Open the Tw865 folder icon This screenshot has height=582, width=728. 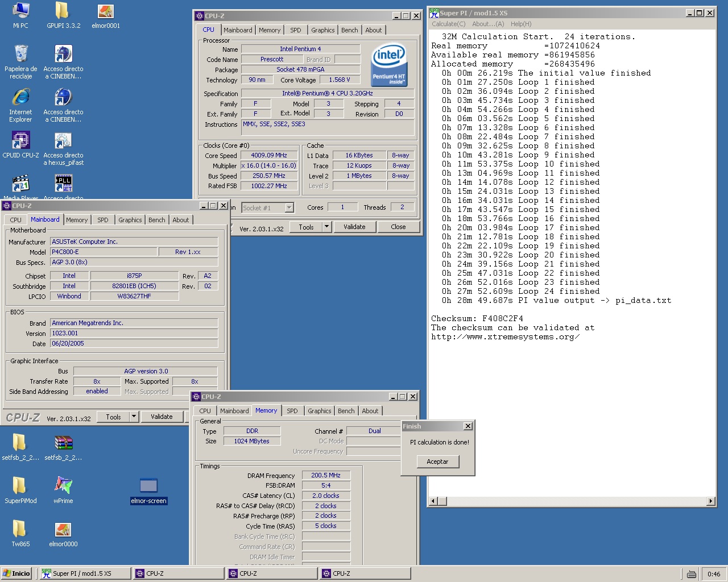(20, 533)
